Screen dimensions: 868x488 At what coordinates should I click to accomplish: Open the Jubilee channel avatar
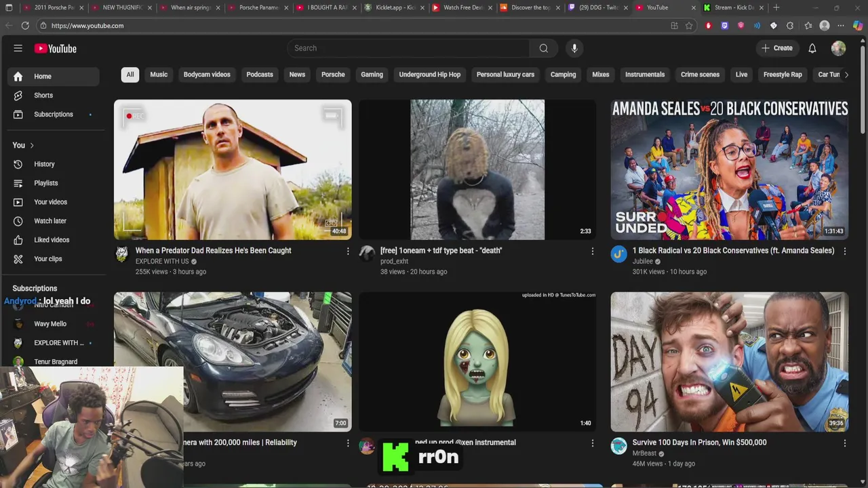(618, 254)
